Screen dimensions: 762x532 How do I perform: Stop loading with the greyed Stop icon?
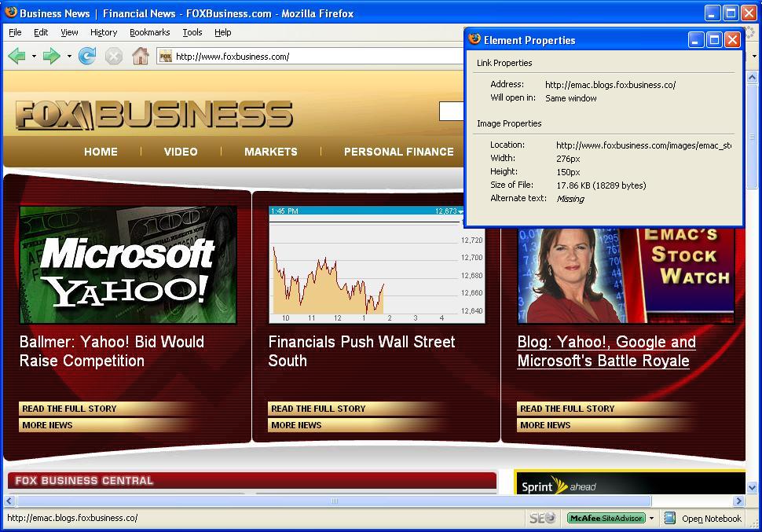(114, 57)
